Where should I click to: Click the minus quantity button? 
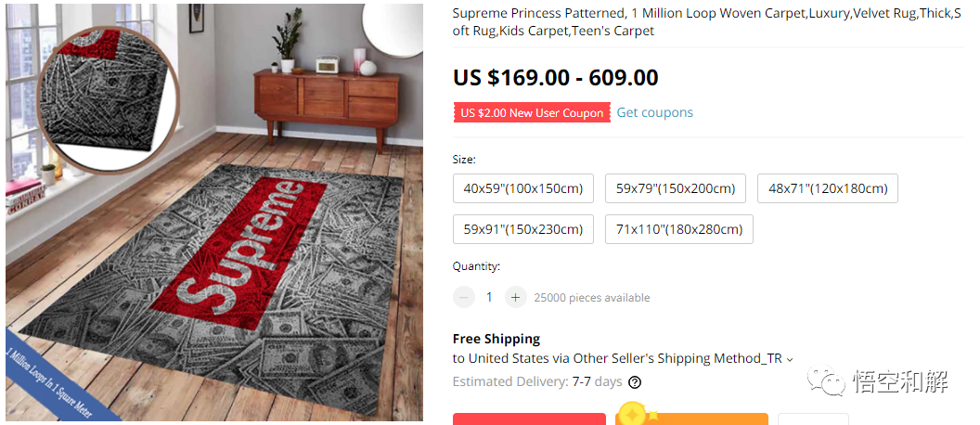click(463, 297)
